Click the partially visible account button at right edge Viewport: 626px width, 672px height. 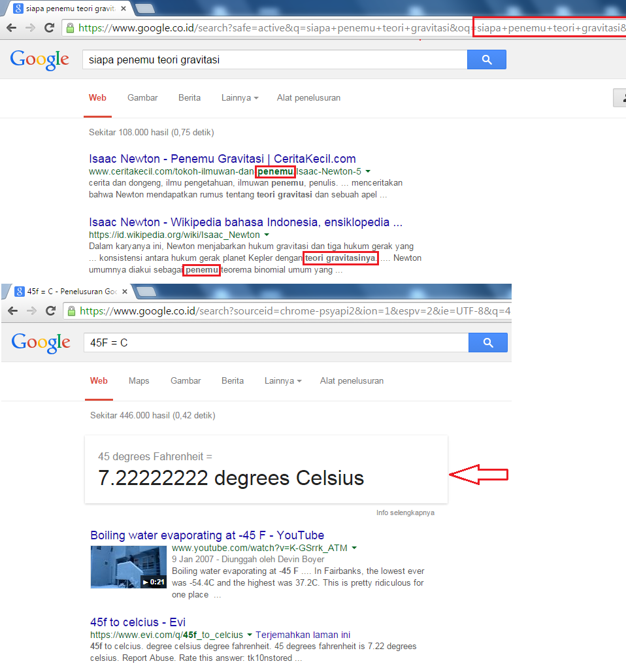pos(620,97)
